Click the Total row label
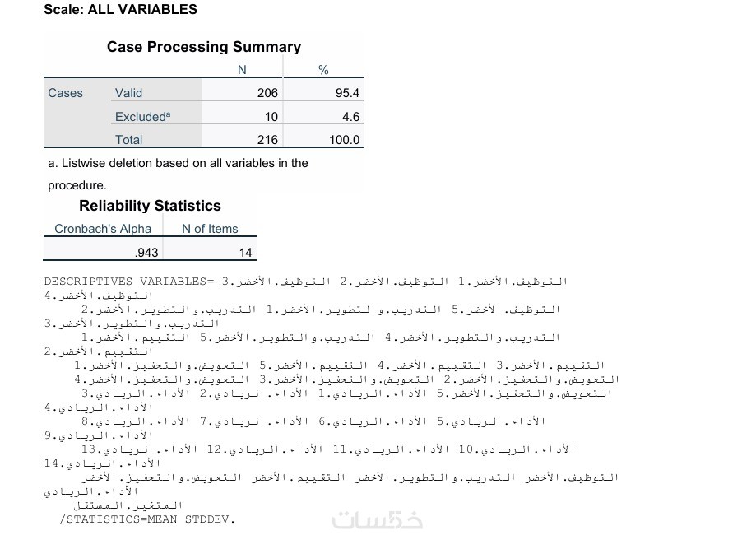 (x=128, y=140)
